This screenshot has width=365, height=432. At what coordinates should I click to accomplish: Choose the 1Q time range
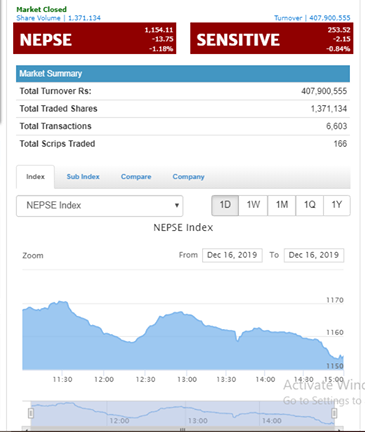point(310,205)
